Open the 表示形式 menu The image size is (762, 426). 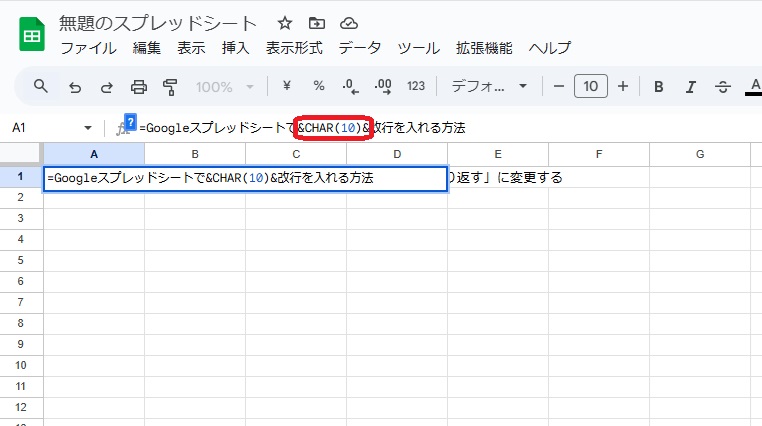coord(294,48)
